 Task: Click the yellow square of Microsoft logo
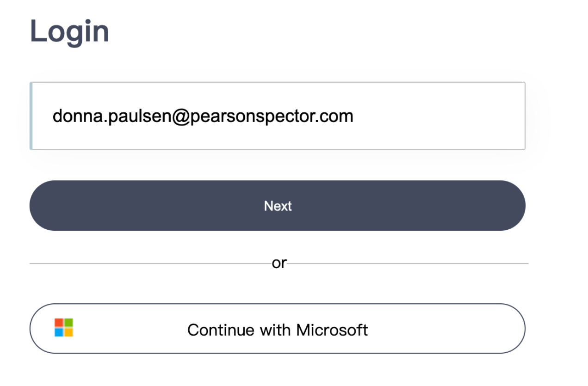pos(68,332)
